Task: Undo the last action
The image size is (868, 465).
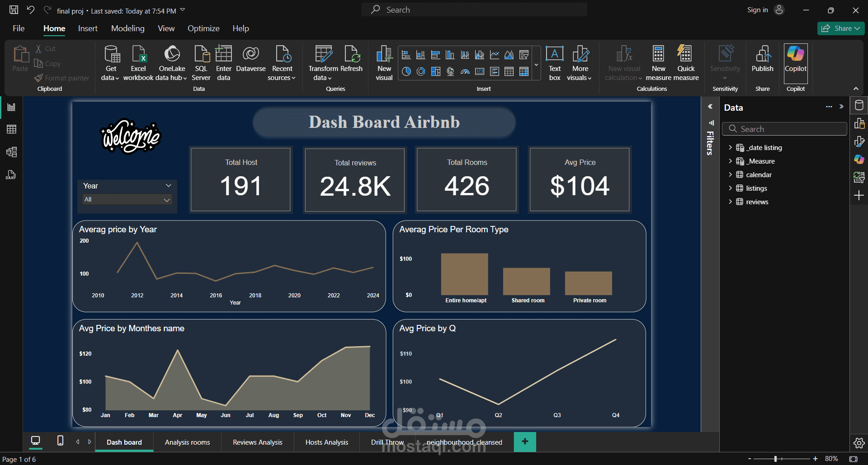Action: coord(31,10)
